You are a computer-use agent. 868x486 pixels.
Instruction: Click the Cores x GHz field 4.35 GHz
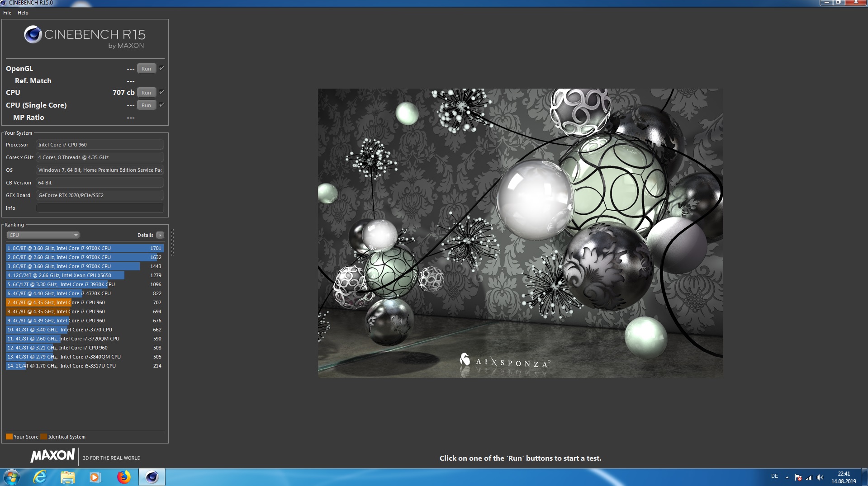tap(100, 157)
